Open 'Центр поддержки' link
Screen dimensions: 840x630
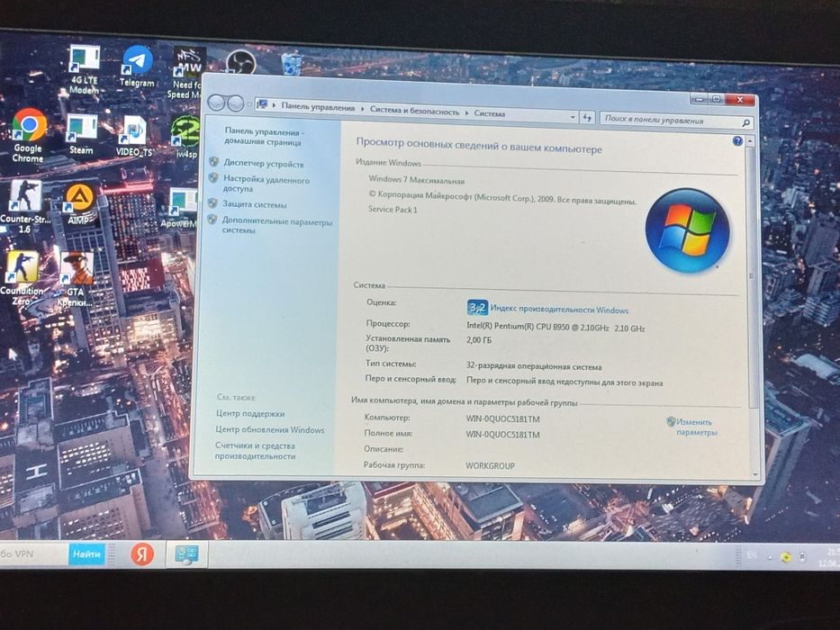point(250,414)
